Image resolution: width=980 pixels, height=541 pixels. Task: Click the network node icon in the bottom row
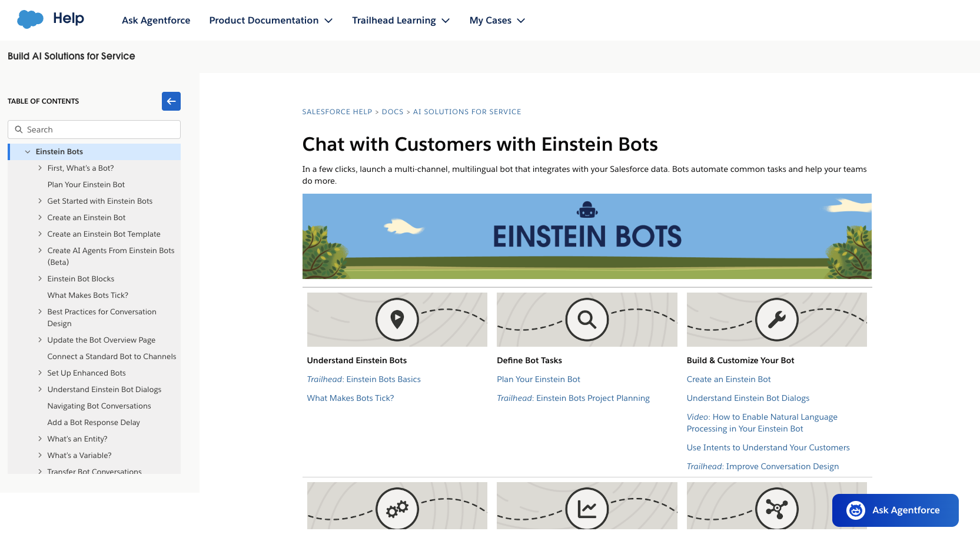point(776,510)
